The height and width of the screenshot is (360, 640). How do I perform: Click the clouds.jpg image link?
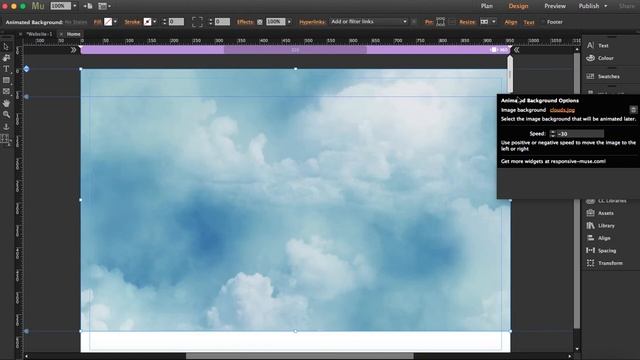tap(562, 110)
